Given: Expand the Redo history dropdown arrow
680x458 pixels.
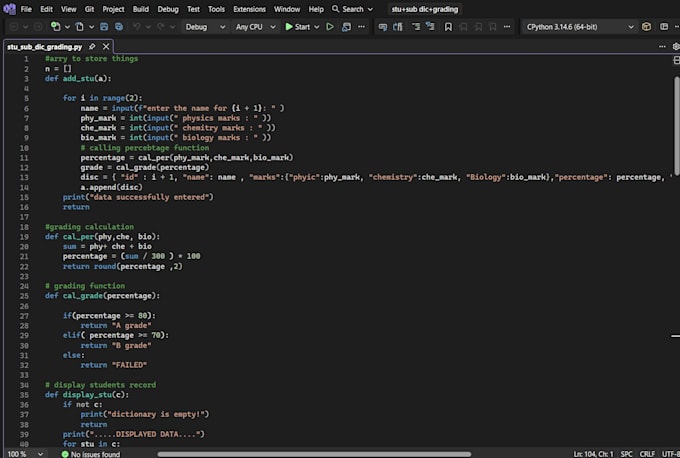Looking at the screenshot, I should pos(173,27).
